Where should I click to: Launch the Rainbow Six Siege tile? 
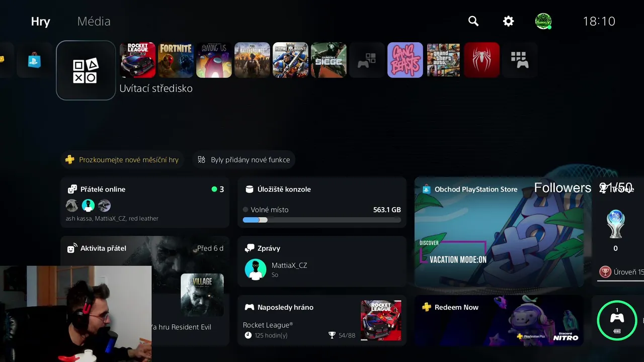point(329,60)
